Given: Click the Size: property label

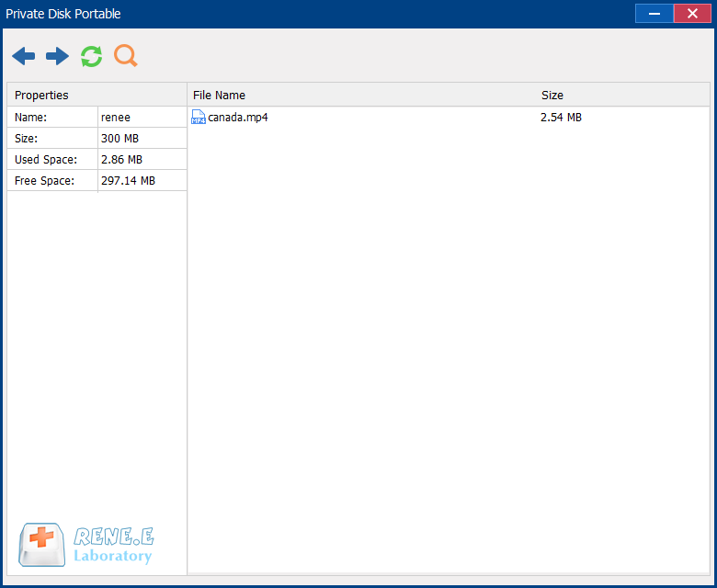Looking at the screenshot, I should [x=26, y=139].
